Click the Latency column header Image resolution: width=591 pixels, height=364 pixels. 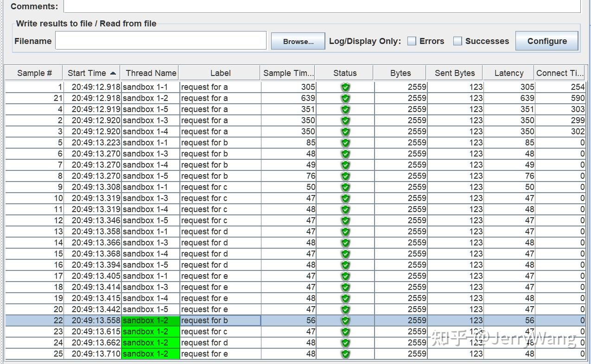click(508, 73)
